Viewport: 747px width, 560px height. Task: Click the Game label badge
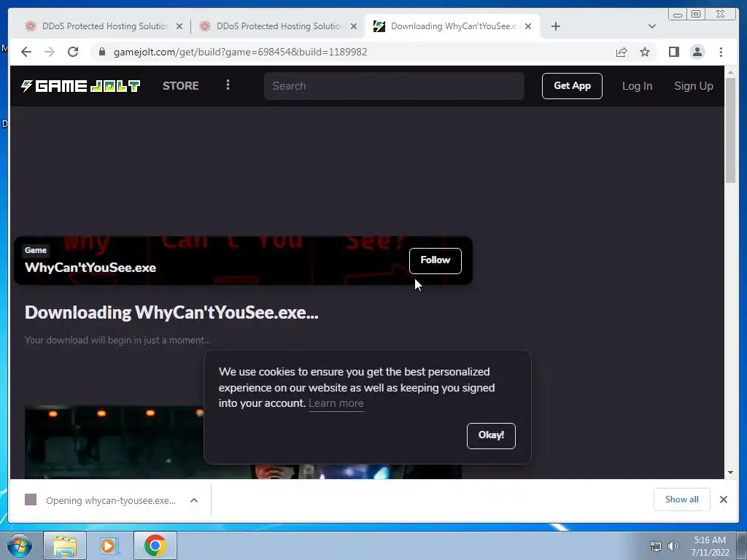pyautogui.click(x=36, y=250)
